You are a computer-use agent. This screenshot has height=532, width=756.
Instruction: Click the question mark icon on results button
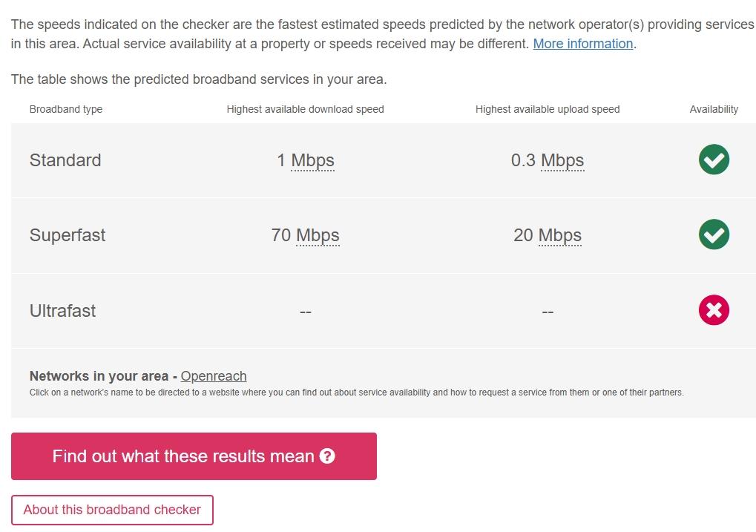327,456
